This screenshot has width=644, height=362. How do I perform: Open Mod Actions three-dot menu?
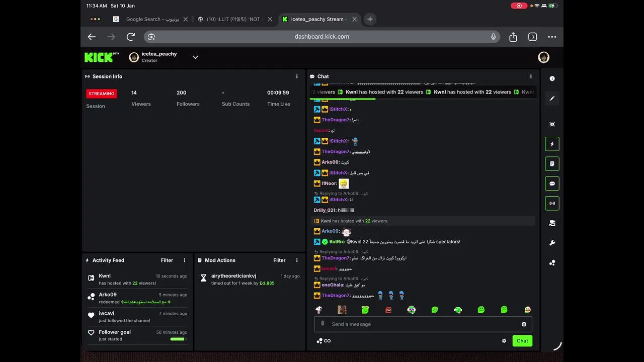[x=297, y=260]
